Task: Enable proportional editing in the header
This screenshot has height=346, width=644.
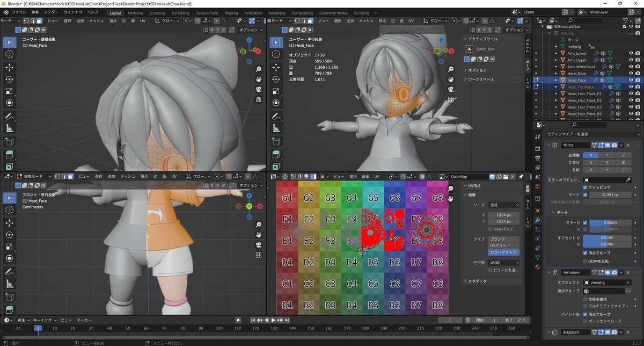Action: pyautogui.click(x=217, y=20)
